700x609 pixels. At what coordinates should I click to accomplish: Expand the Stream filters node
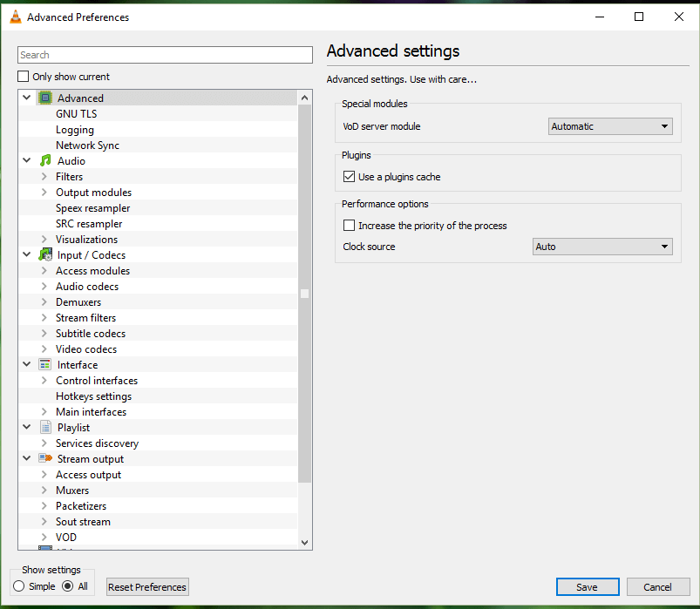(x=44, y=318)
